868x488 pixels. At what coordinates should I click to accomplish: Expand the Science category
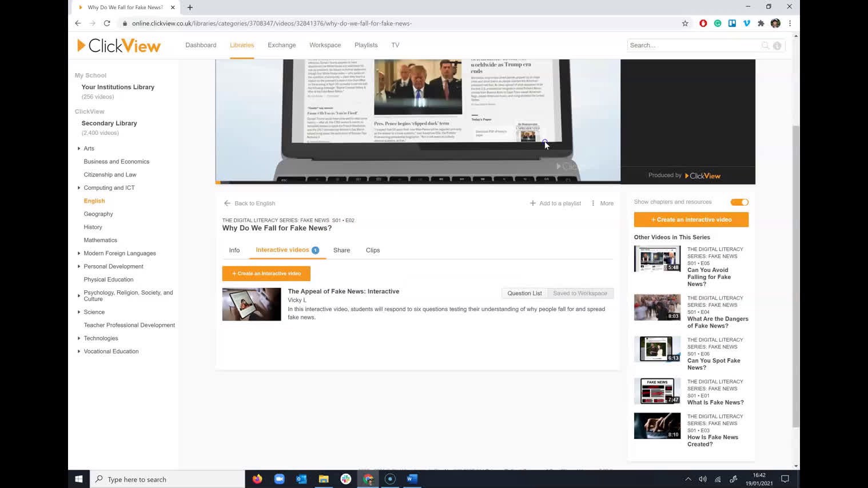[79, 312]
